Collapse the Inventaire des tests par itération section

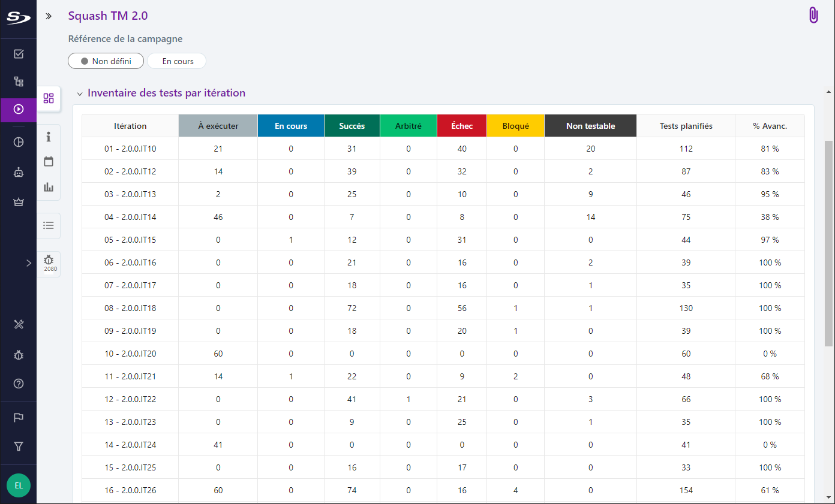pyautogui.click(x=79, y=94)
